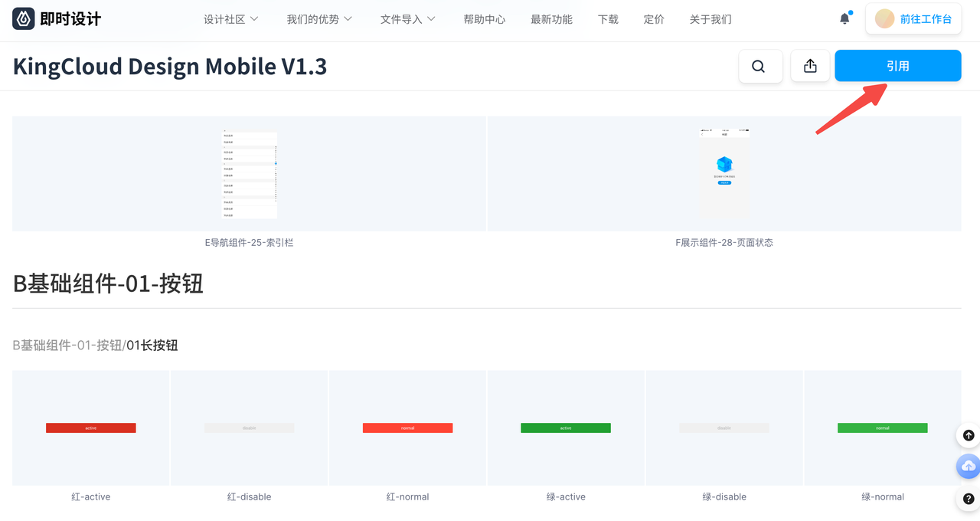The image size is (980, 521).
Task: Click 前往工作台 button
Action: click(913, 19)
